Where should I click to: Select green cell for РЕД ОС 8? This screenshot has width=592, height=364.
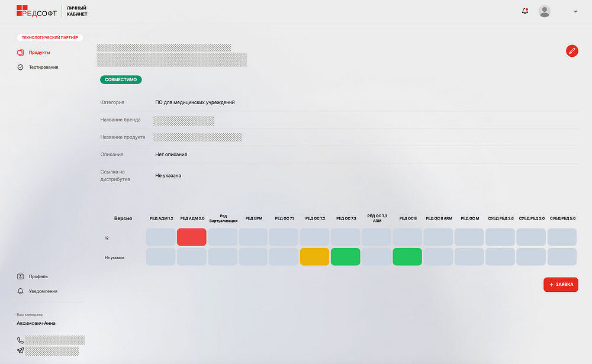(x=407, y=257)
